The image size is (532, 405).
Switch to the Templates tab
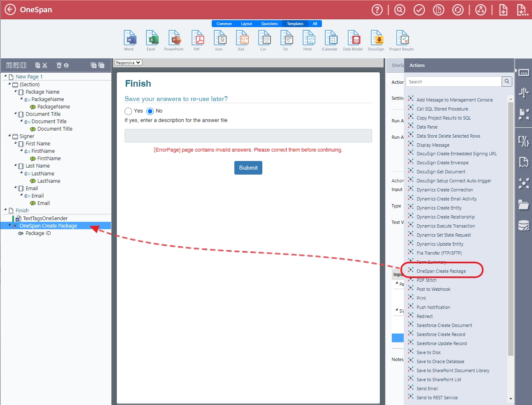[295, 24]
